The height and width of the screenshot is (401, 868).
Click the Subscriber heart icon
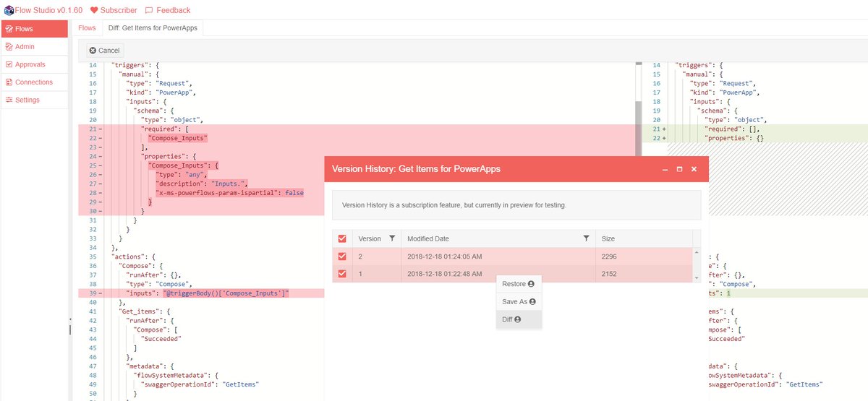pos(94,10)
